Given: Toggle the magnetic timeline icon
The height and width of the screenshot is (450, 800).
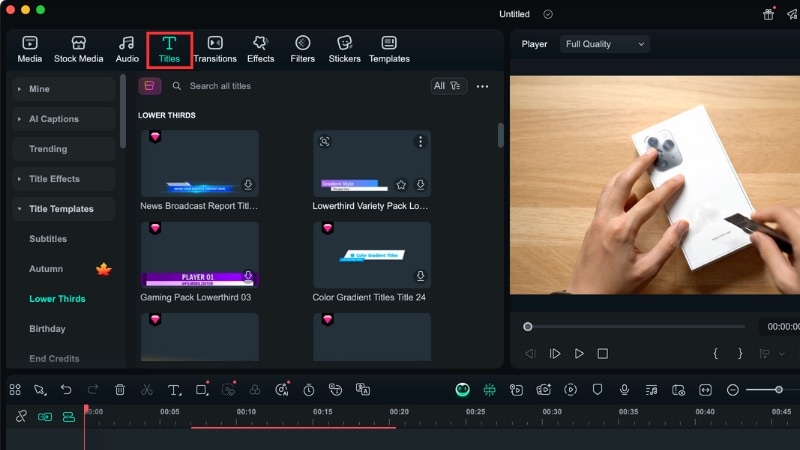Looking at the screenshot, I should (x=69, y=417).
